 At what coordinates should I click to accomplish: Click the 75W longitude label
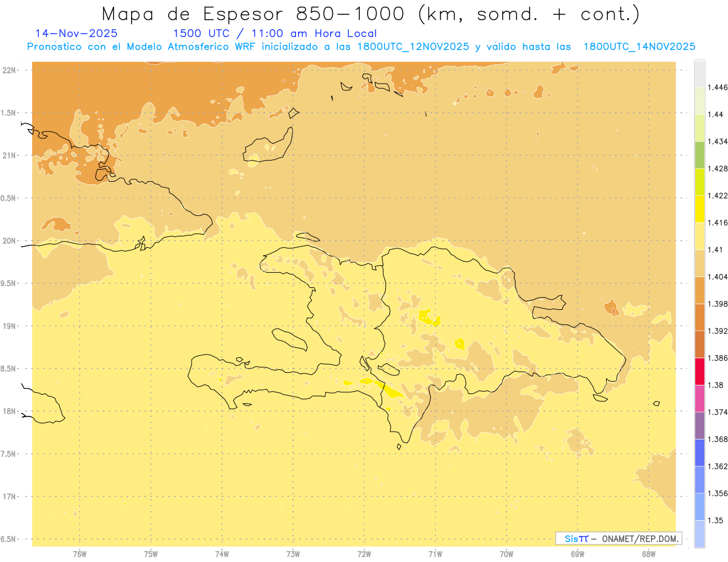click(150, 554)
